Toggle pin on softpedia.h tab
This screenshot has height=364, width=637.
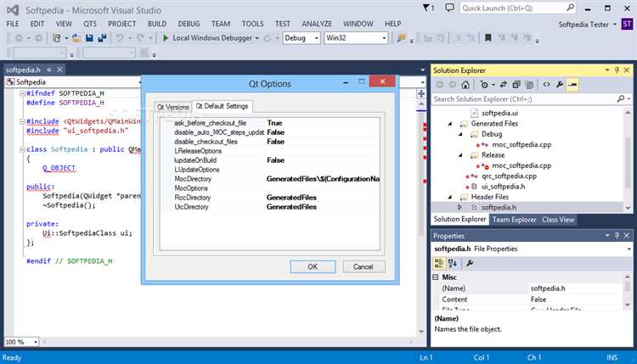tap(49, 70)
